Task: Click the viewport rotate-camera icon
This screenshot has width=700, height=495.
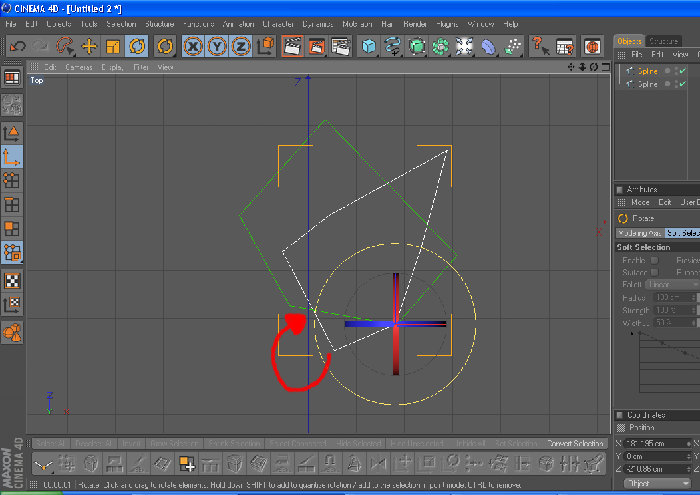Action: 594,67
